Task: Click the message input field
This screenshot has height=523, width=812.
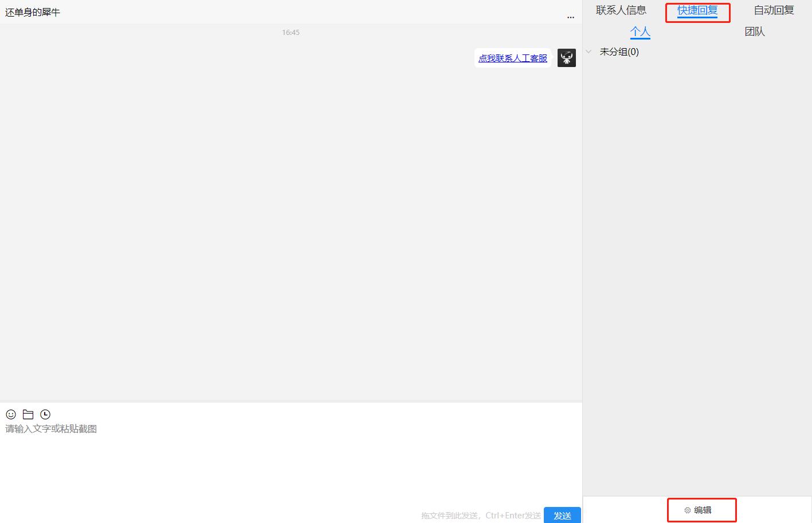Action: [291, 464]
